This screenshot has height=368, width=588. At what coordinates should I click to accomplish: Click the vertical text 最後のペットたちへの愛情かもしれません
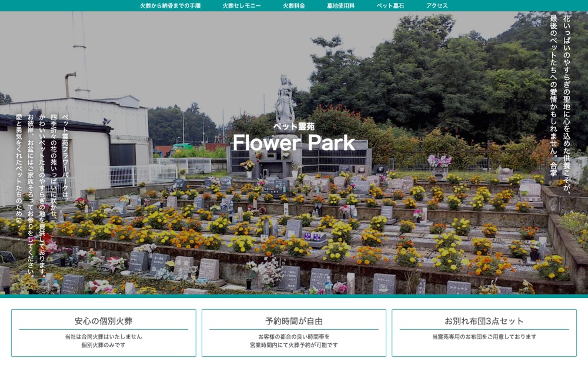[553, 86]
